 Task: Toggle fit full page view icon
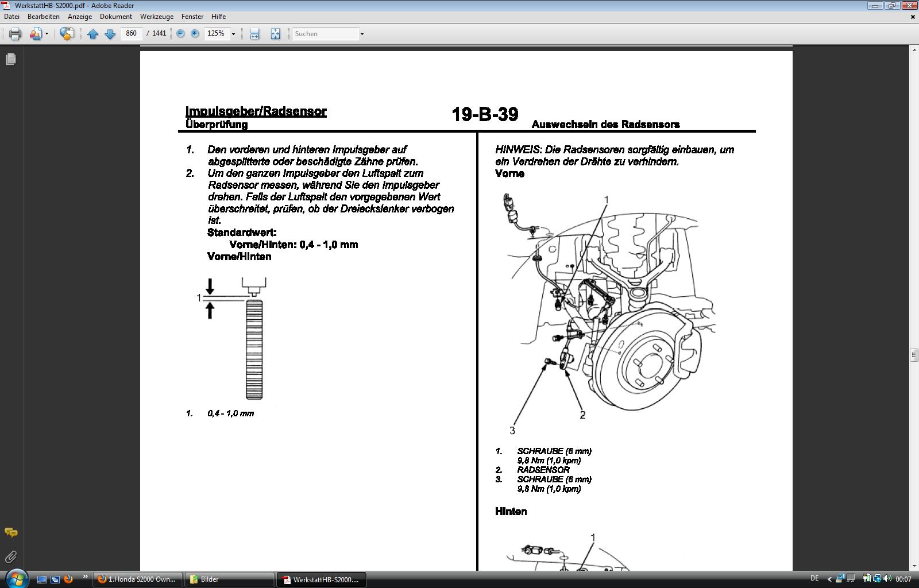(x=275, y=34)
